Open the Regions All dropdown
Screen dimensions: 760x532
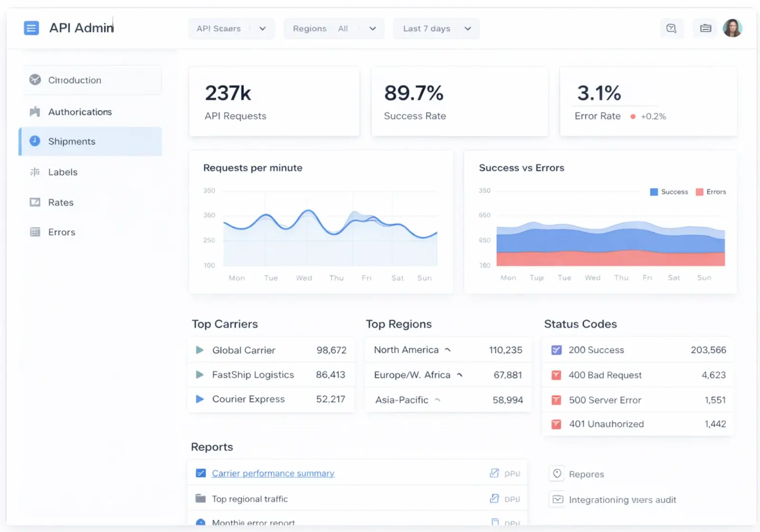334,28
